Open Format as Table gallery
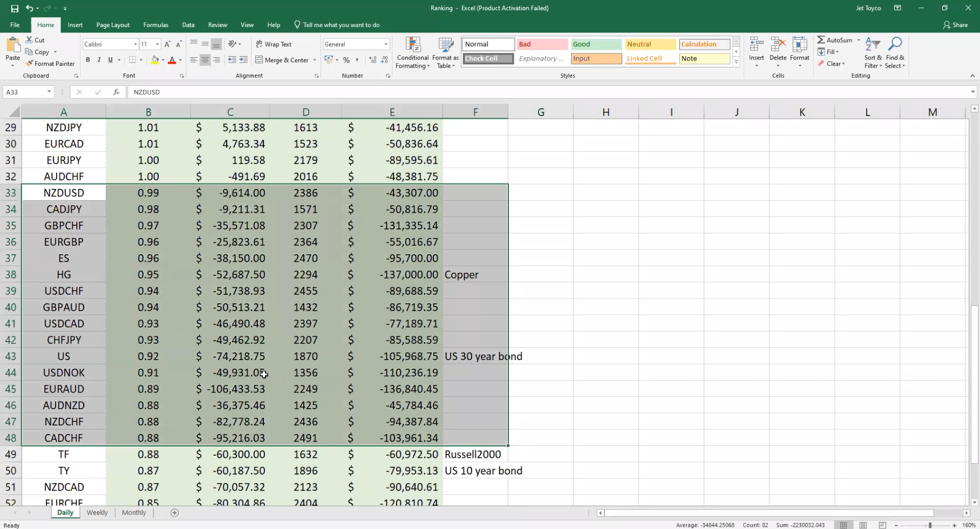This screenshot has height=529, width=980. pyautogui.click(x=445, y=53)
